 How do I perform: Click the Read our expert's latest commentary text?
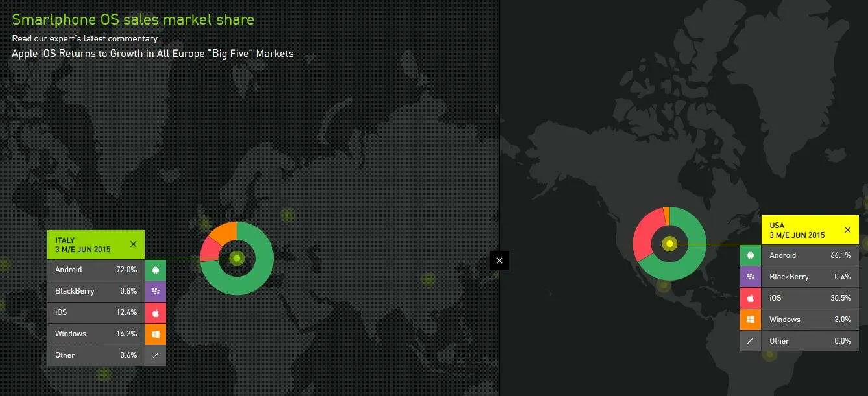pos(84,38)
